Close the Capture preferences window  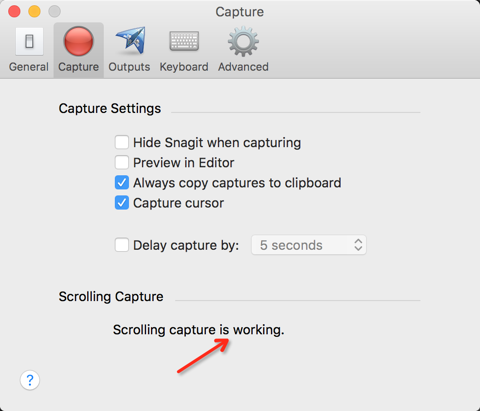click(x=14, y=11)
